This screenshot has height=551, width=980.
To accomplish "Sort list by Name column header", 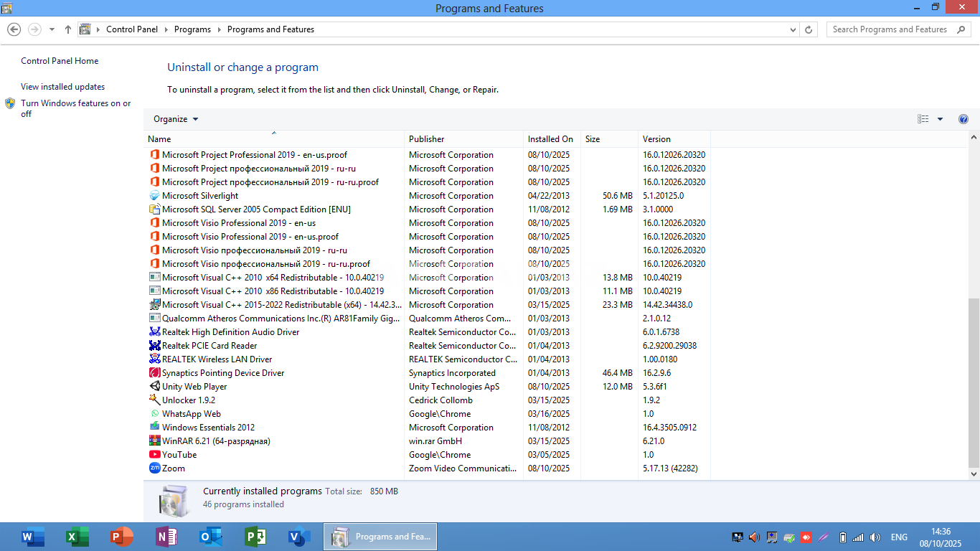I will point(274,139).
